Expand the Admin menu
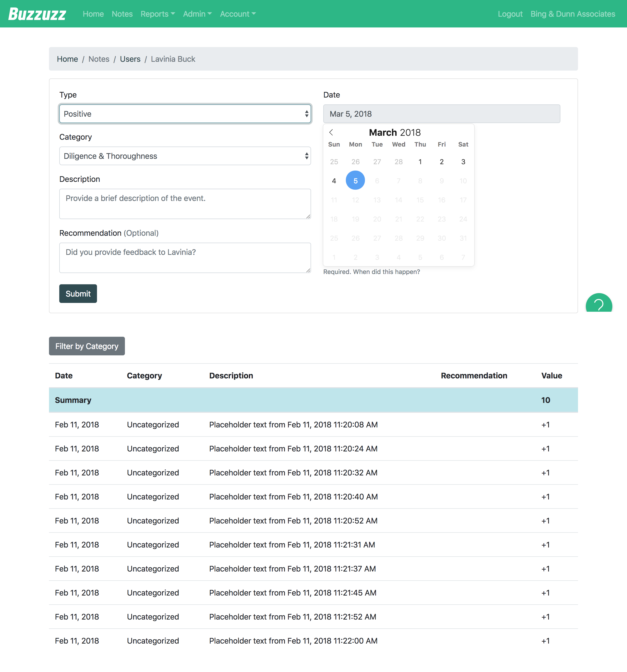627x672 pixels. [197, 14]
